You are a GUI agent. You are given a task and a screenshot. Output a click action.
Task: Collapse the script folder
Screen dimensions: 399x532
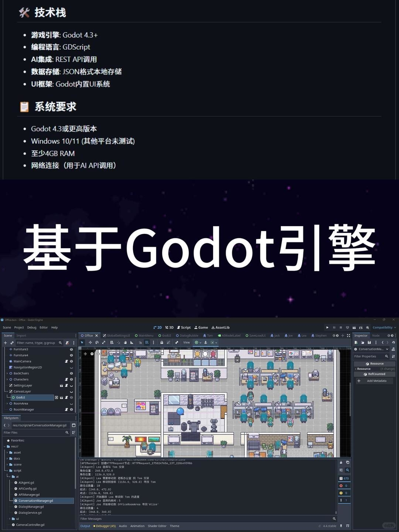(7, 470)
